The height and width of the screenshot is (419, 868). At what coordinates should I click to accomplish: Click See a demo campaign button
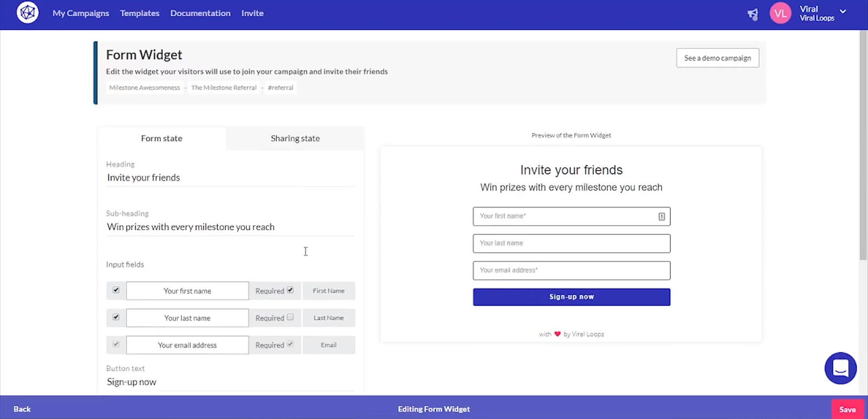click(x=717, y=58)
